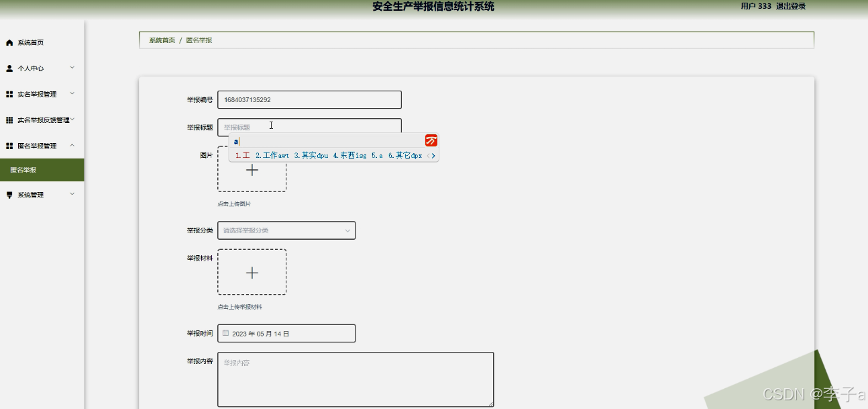The image size is (868, 409).
Task: Click the grid icon for 实名举报管理
Action: pos(9,94)
